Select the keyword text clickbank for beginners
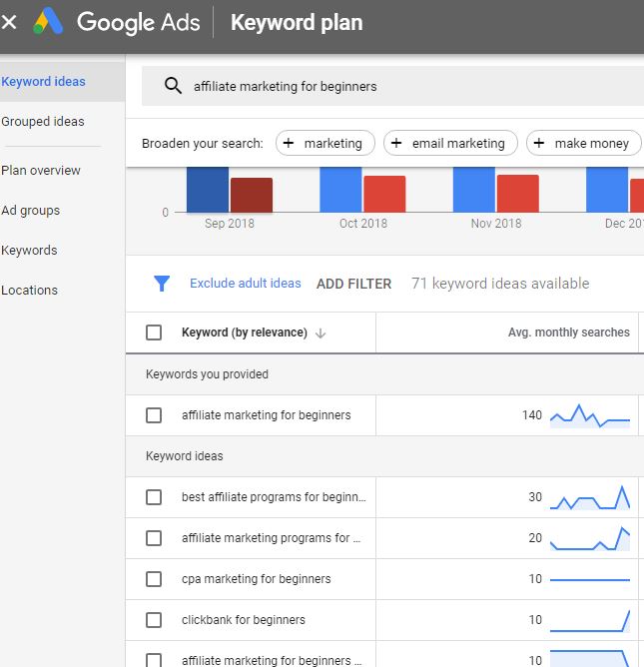644x667 pixels. pos(244,620)
